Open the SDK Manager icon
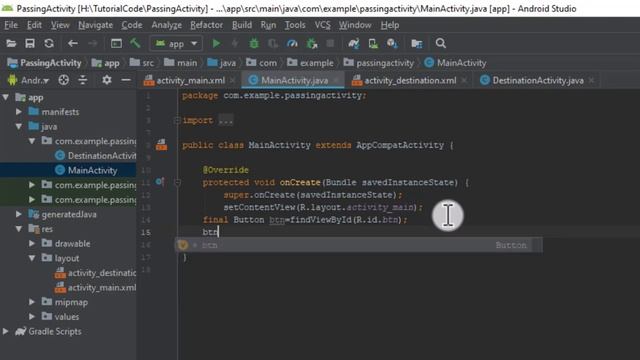The image size is (640, 360). click(x=392, y=43)
